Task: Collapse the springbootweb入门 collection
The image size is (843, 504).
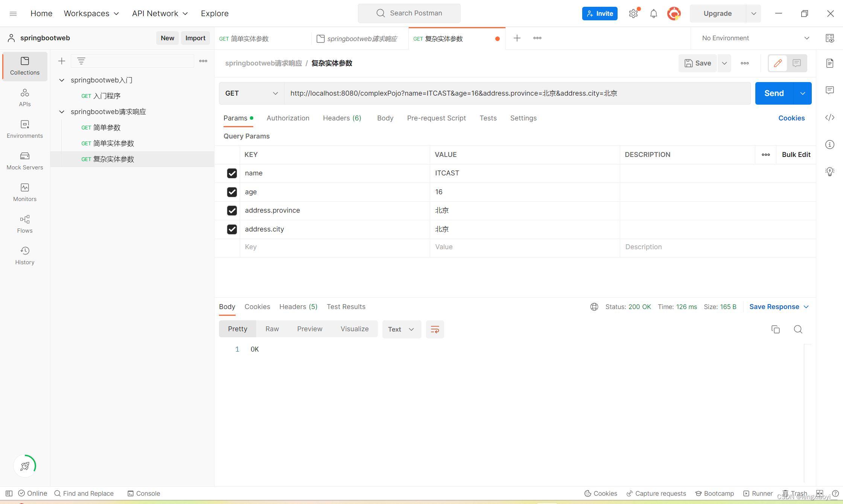Action: pos(62,80)
